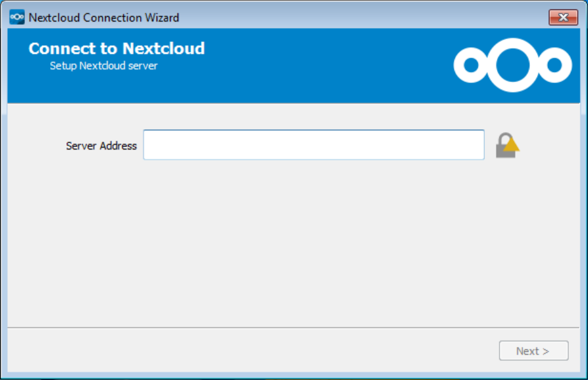
Task: Close the Nextcloud Connection Wizard window
Action: 563,17
